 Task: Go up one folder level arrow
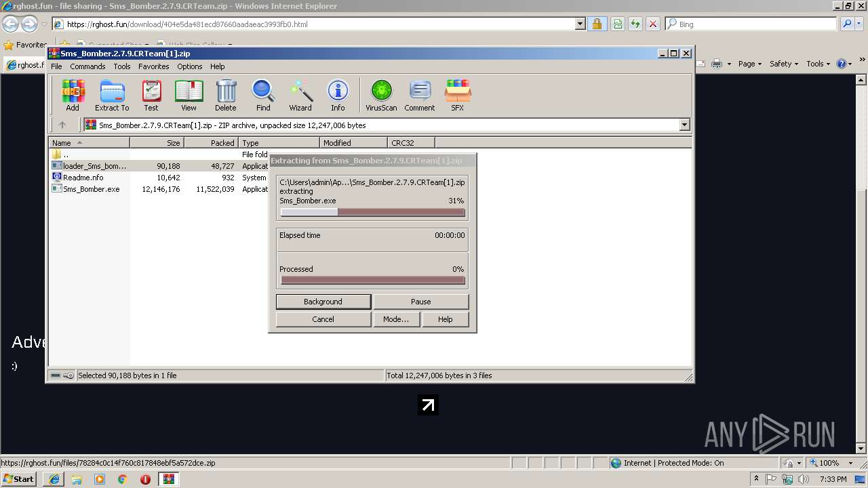tap(62, 125)
